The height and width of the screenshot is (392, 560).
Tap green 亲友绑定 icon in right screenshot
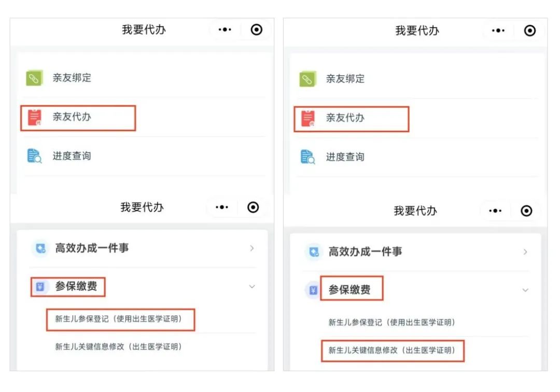(307, 79)
